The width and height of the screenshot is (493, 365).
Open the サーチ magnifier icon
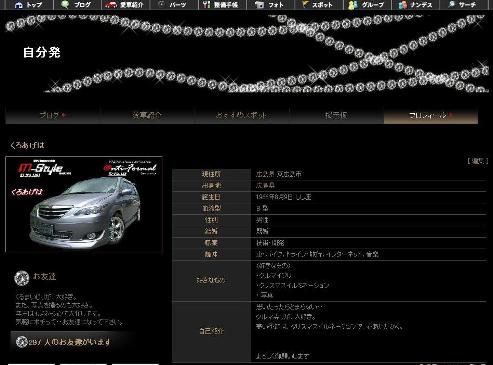[452, 4]
